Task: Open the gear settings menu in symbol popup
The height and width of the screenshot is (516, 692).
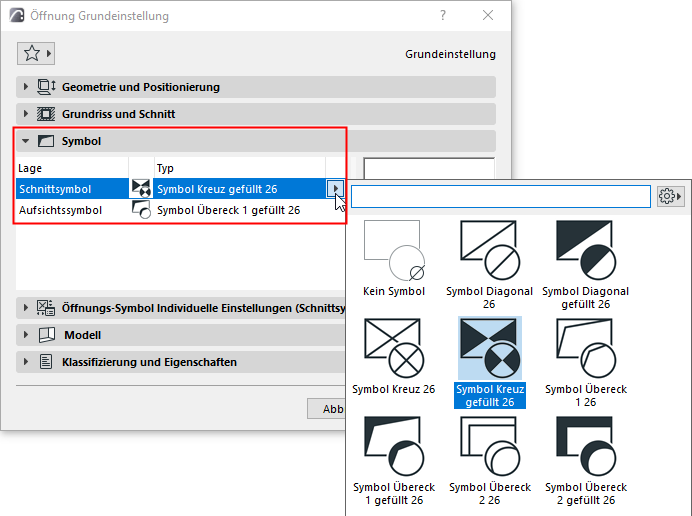Action: coord(670,196)
